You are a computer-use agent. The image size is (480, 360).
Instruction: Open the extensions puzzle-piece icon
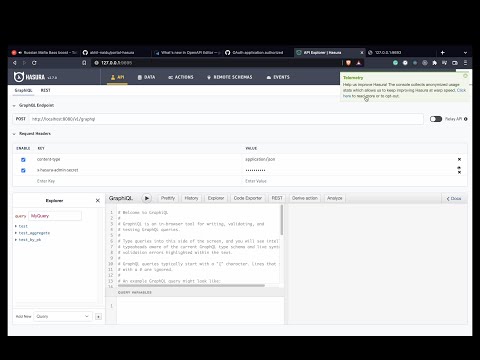point(435,63)
